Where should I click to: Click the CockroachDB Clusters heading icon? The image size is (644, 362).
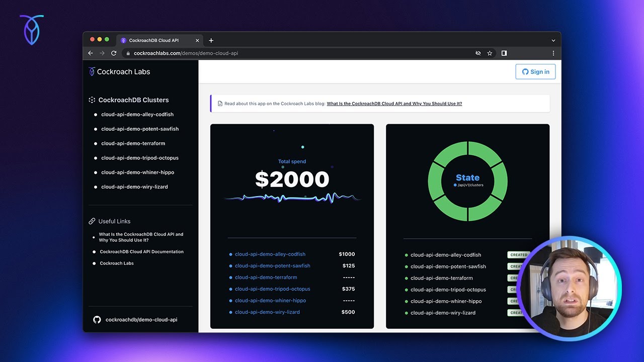pos(92,100)
